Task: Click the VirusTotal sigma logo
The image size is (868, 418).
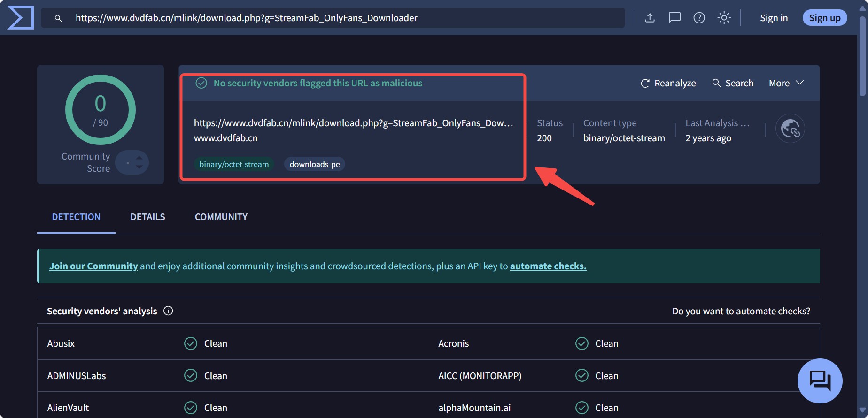Action: tap(21, 18)
